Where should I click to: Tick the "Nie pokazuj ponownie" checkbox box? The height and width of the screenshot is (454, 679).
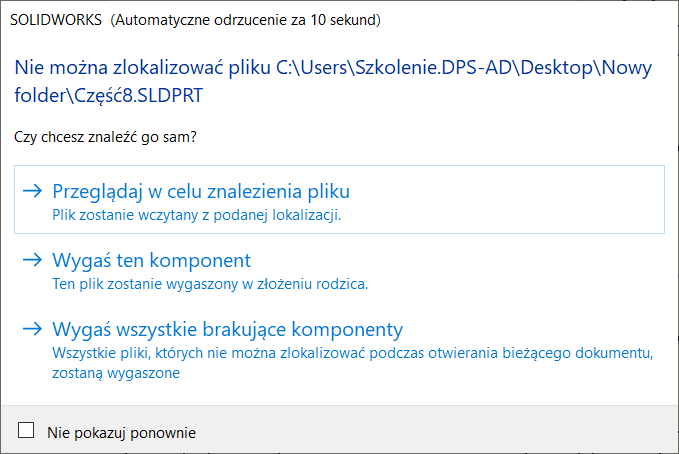pyautogui.click(x=26, y=431)
